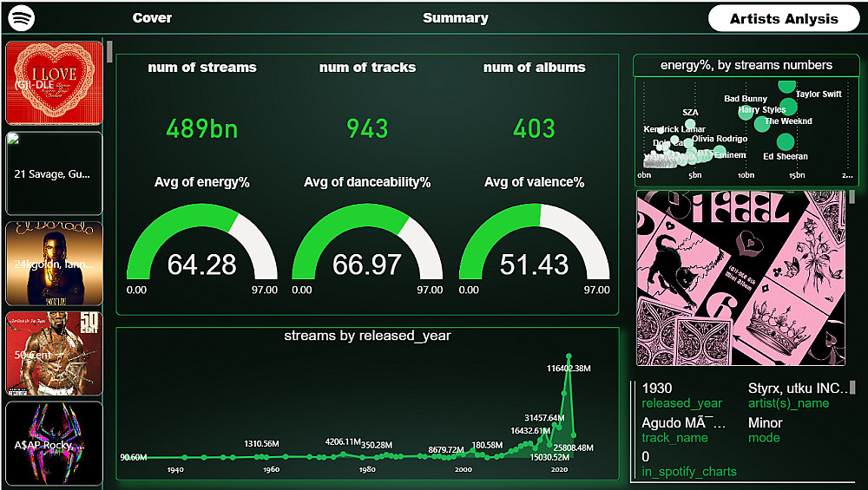
Task: Click the 15030.52M data label
Action: (549, 457)
